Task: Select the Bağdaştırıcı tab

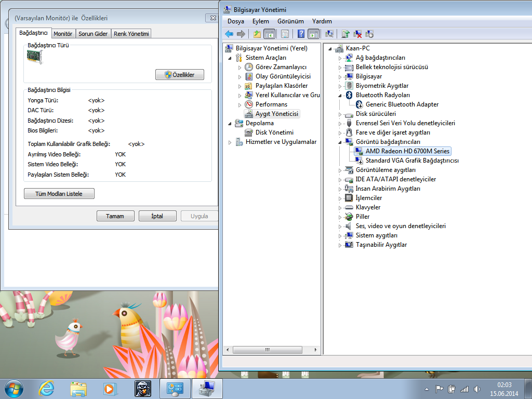Action: pos(33,33)
